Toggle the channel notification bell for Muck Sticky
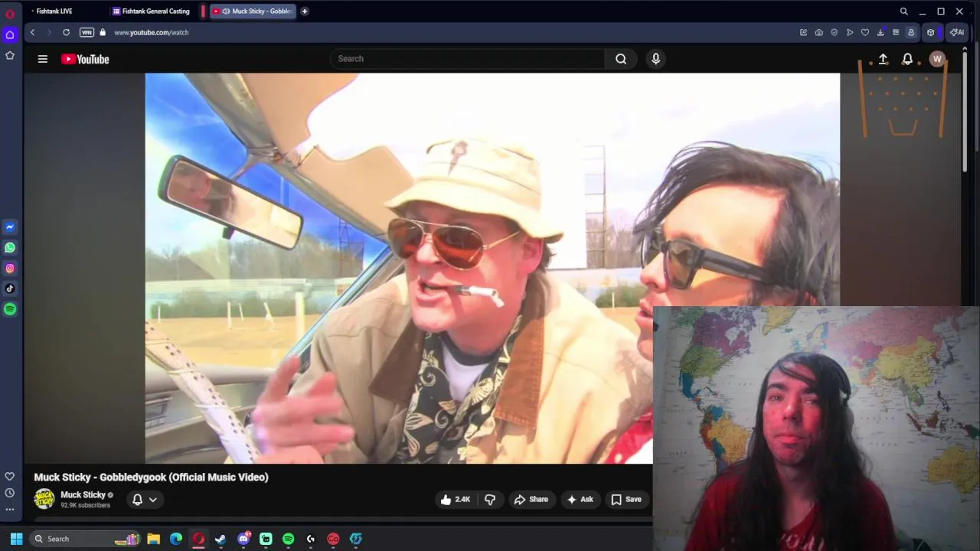Viewport: 980px width, 551px height. pos(137,500)
